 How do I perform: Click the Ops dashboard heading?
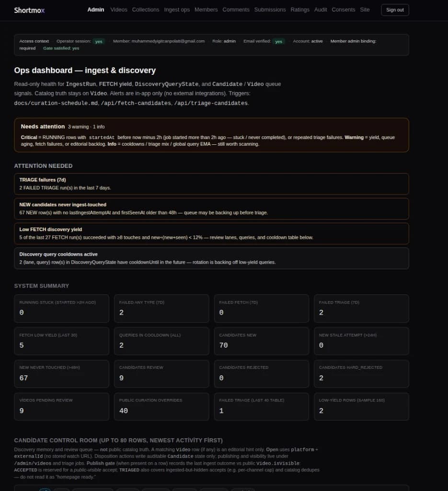85,70
